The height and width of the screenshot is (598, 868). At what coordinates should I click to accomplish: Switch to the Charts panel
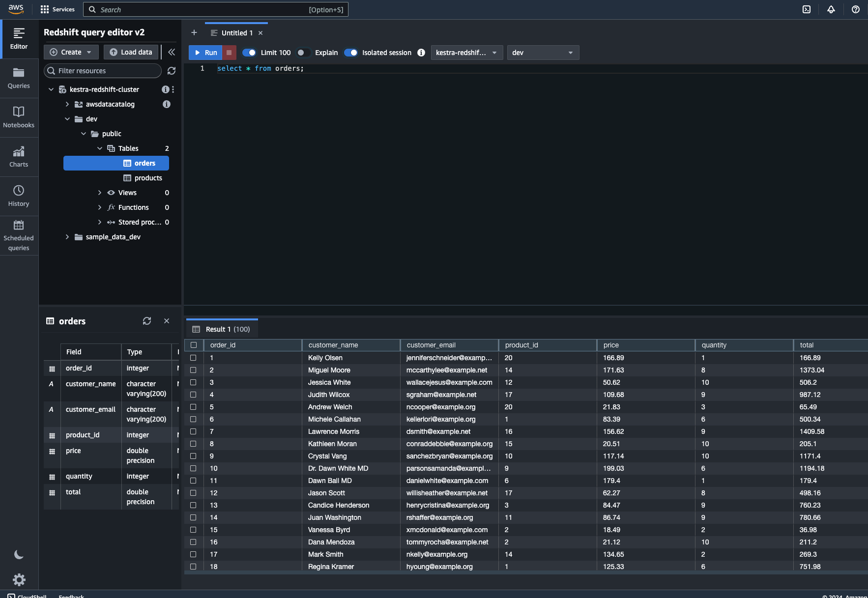pos(19,156)
